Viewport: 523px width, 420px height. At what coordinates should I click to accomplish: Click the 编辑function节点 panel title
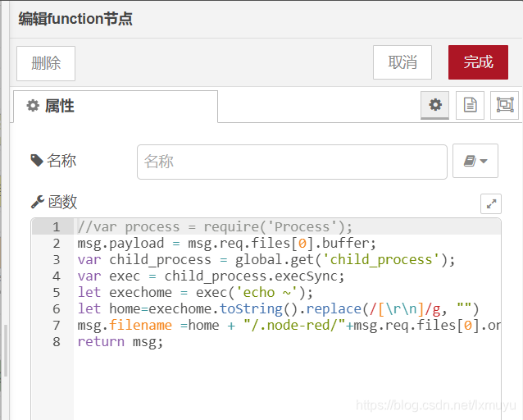click(x=75, y=19)
